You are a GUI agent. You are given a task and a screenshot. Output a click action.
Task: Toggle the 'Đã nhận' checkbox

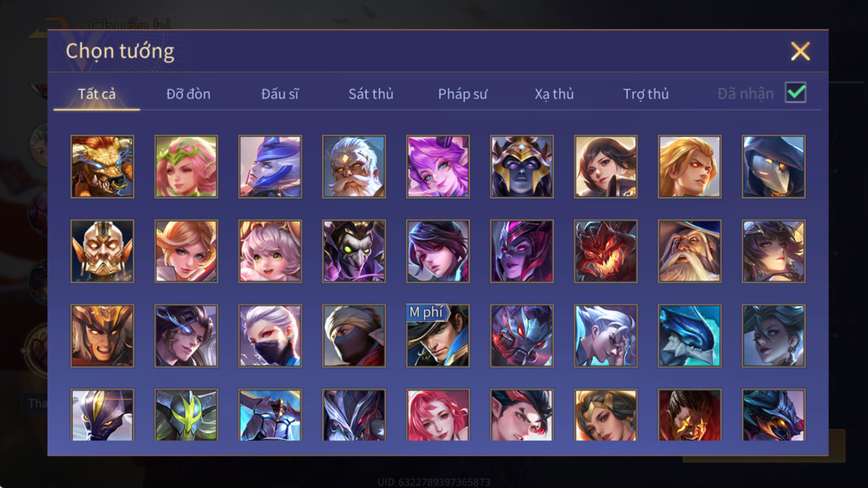click(x=795, y=93)
